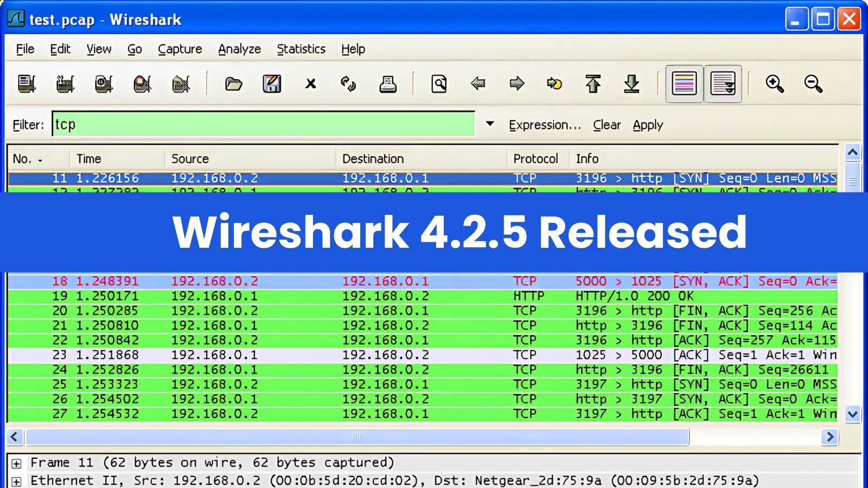Stop the running capture icon
868x488 pixels.
coord(142,84)
